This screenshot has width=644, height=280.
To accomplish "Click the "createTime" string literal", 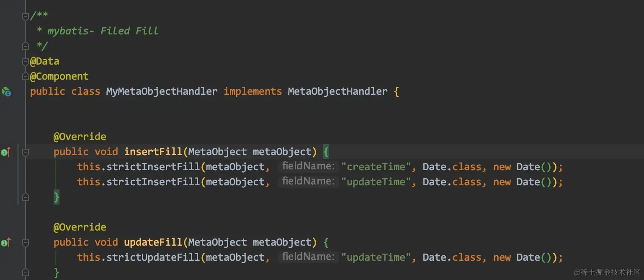I will pyautogui.click(x=376, y=167).
